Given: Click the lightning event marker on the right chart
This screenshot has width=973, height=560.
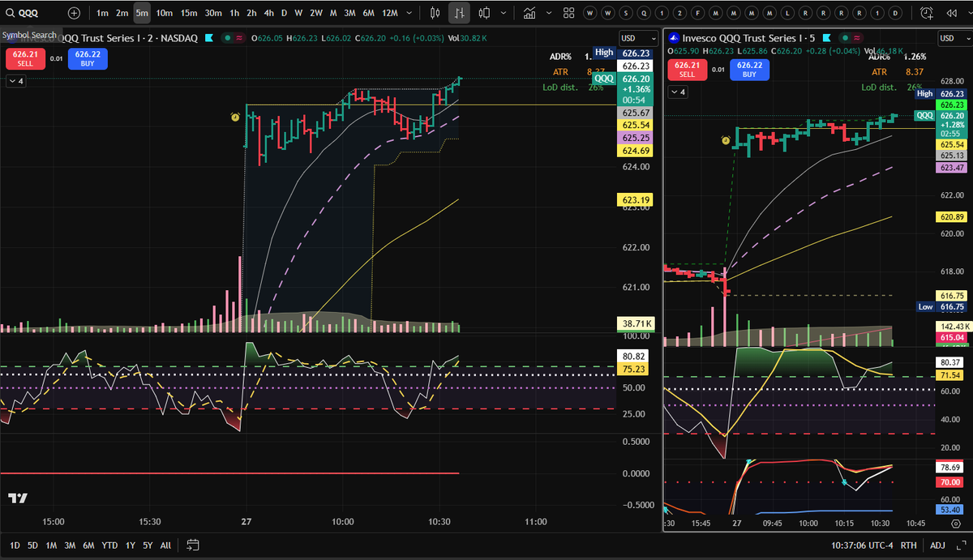Looking at the screenshot, I should (x=726, y=140).
